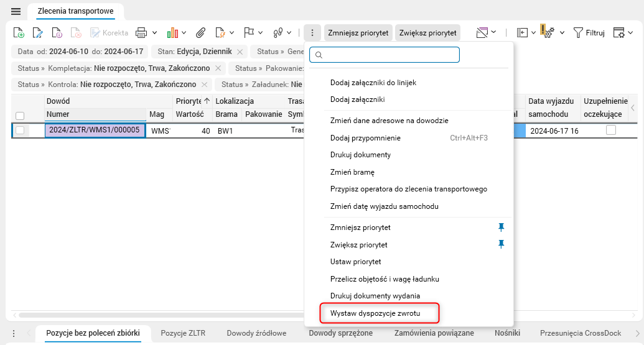Image resolution: width=644 pixels, height=345 pixels.
Task: Show document info with the info icon
Action: click(x=57, y=33)
